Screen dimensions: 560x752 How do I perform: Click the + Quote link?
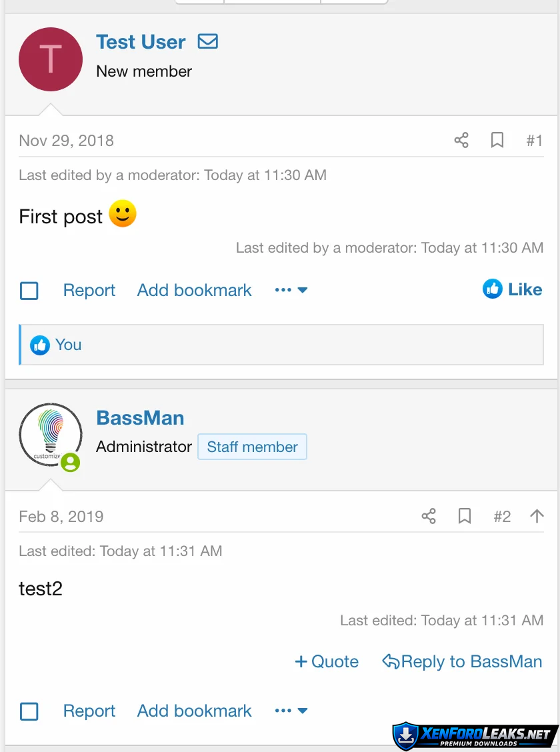coord(327,661)
